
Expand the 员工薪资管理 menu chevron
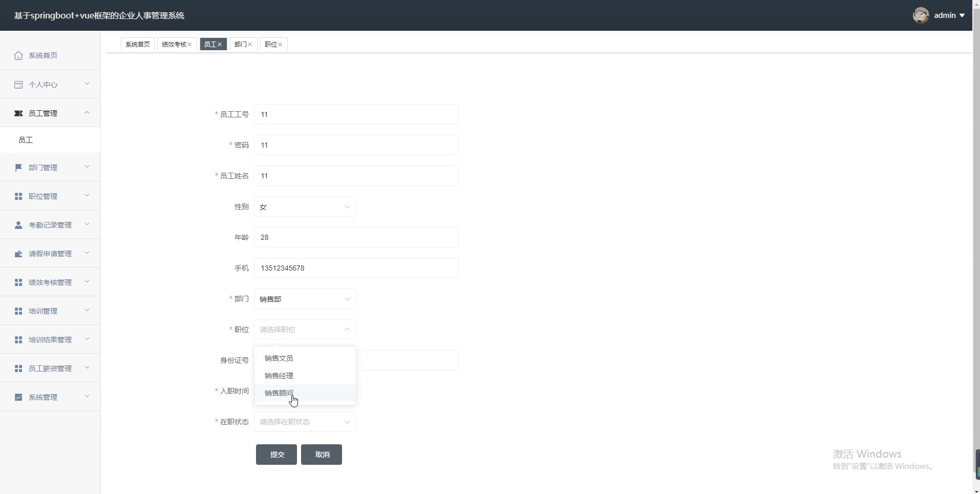coord(87,367)
